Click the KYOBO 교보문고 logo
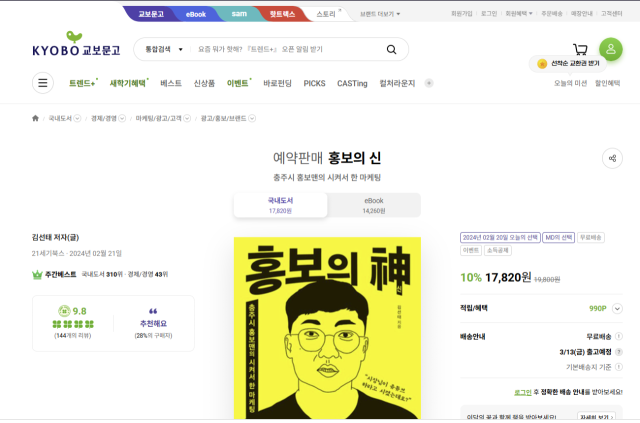Viewport: 640px width, 423px height. coord(76,44)
